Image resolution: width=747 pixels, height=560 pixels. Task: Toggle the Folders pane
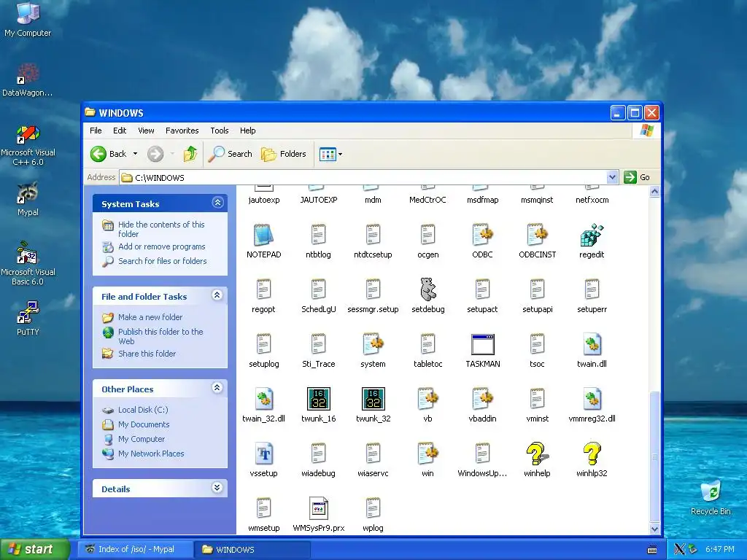coord(284,154)
